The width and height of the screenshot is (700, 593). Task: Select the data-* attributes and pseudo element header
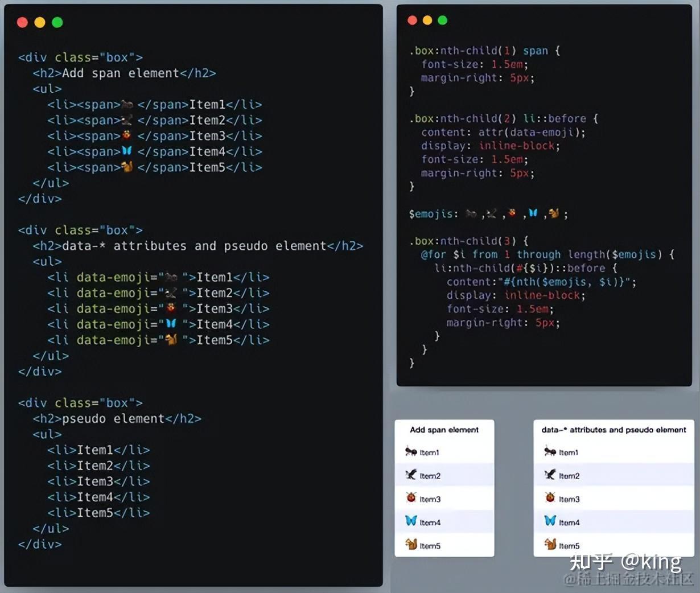coord(614,430)
